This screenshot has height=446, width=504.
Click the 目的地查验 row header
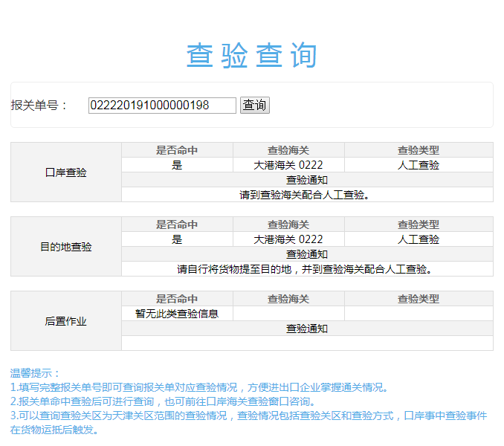pyautogui.click(x=66, y=247)
